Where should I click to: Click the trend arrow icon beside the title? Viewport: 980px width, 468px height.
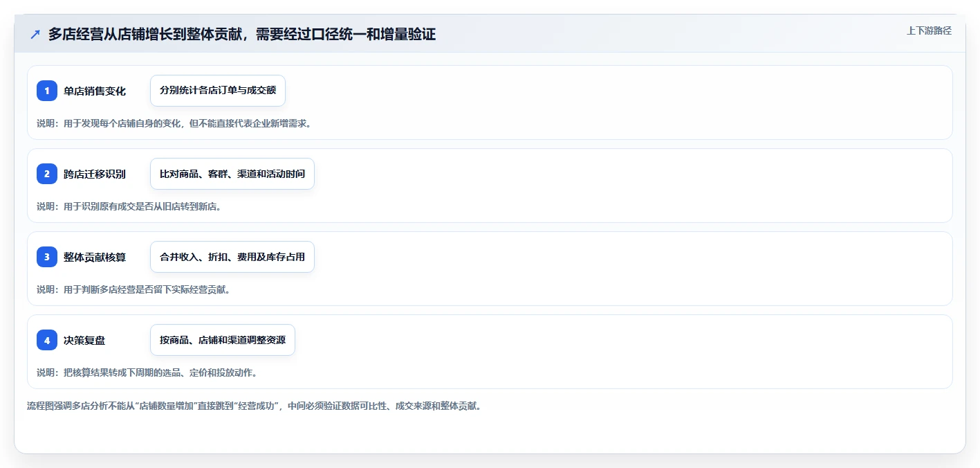(35, 35)
